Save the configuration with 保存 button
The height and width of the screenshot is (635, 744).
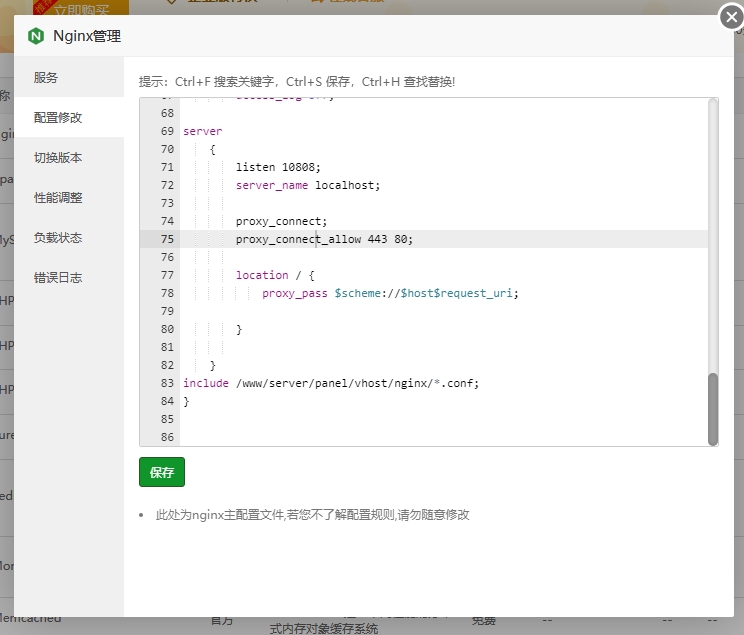tap(162, 472)
